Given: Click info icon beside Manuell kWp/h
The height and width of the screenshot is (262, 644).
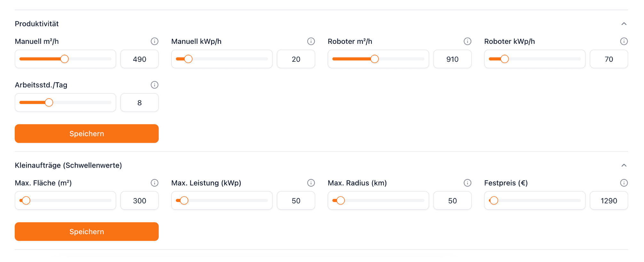Looking at the screenshot, I should coord(311,41).
